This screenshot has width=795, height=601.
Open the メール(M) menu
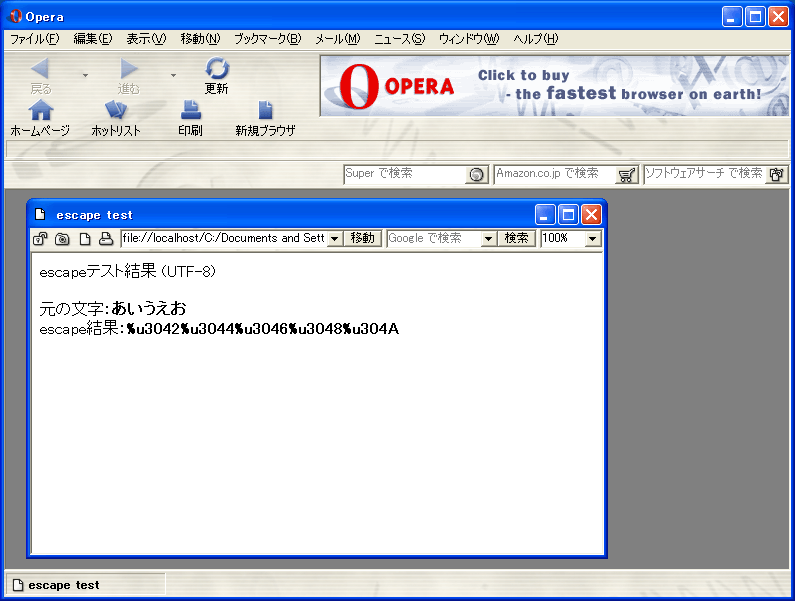click(337, 39)
